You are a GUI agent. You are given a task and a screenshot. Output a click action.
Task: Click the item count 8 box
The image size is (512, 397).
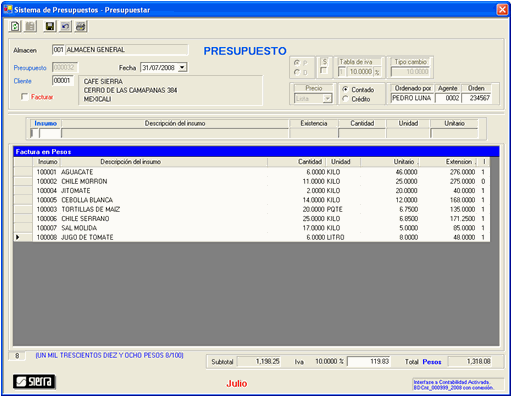click(x=17, y=356)
